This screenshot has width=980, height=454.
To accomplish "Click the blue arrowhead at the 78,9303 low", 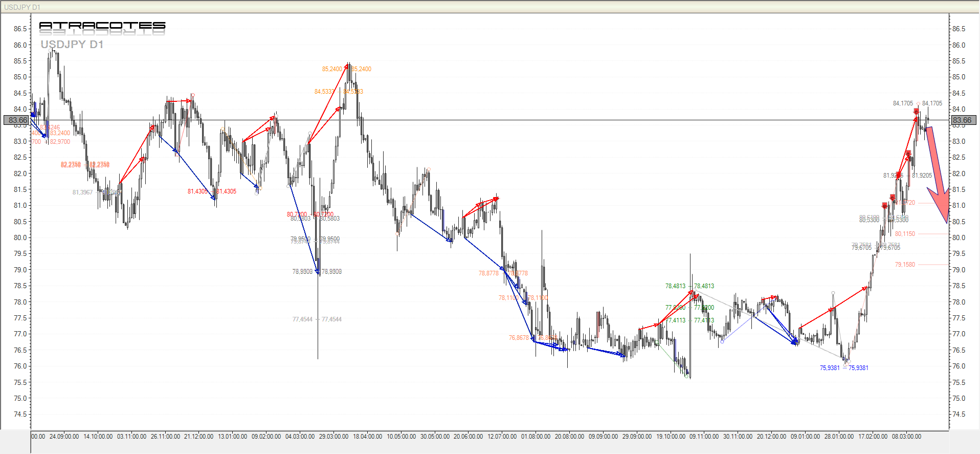I will 318,271.
